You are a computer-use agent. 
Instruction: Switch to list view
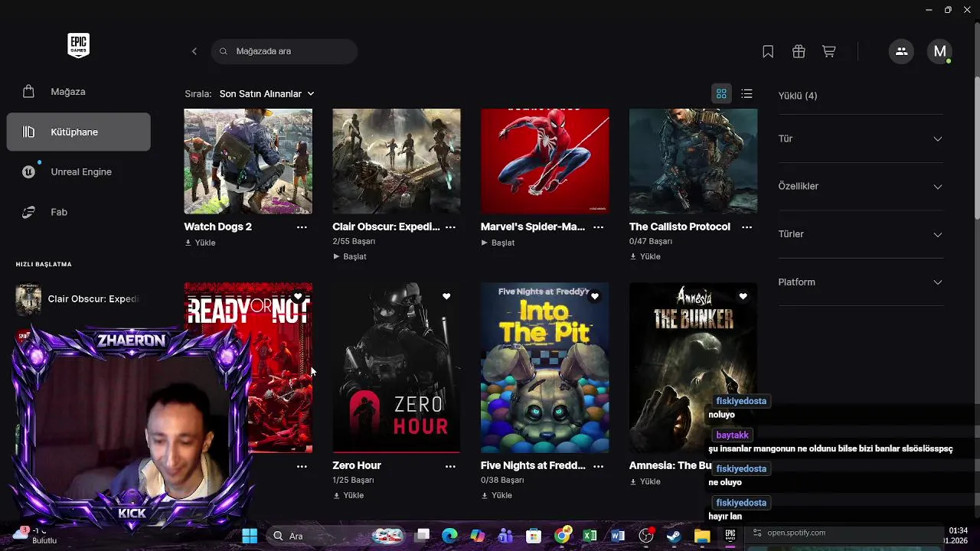click(747, 93)
